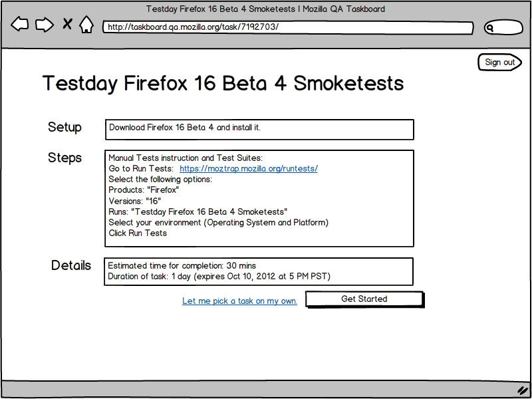
Task: Click 'Manual Tests instruction and Test Suites:' line
Action: coord(186,158)
